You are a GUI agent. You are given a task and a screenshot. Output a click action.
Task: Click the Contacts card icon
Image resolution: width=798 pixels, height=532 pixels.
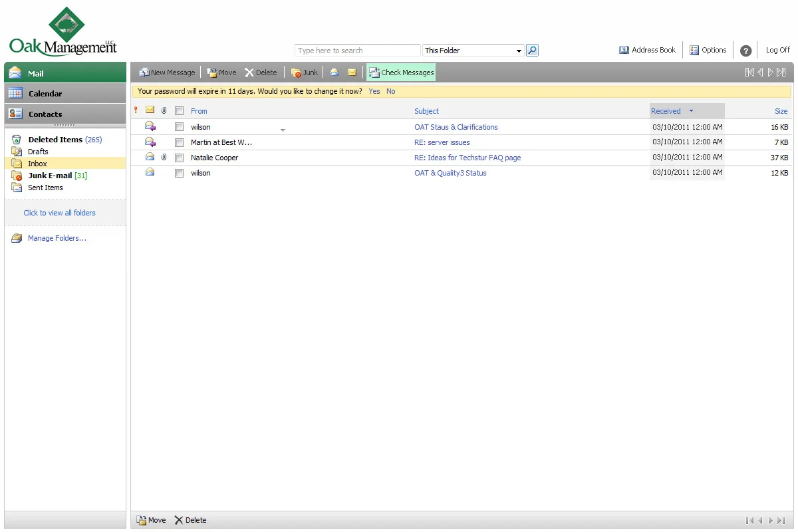pos(15,114)
